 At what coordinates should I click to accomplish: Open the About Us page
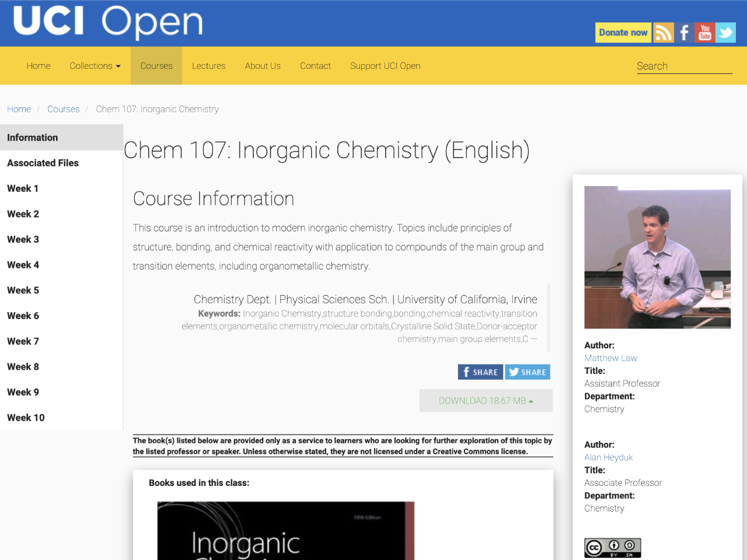263,66
